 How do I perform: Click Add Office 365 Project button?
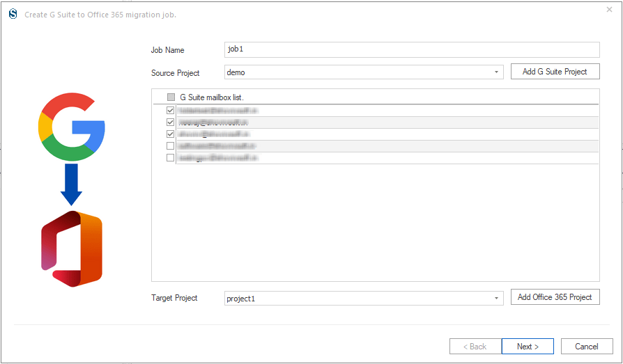(555, 297)
